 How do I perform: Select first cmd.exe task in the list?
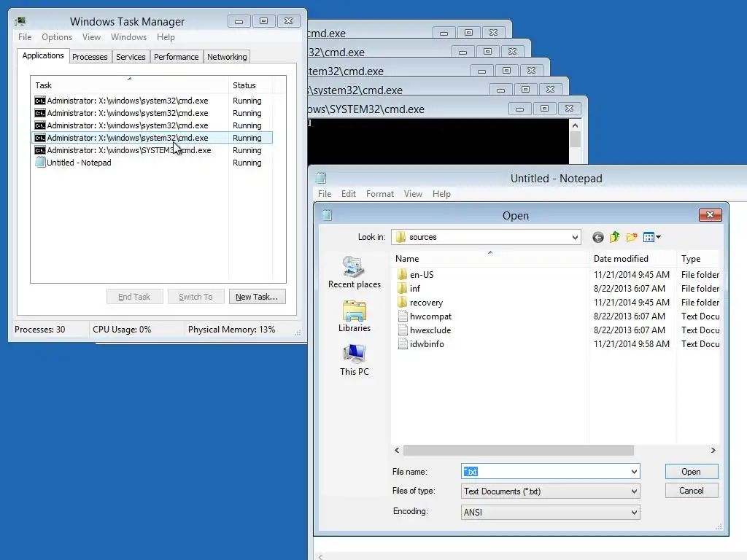pyautogui.click(x=152, y=101)
